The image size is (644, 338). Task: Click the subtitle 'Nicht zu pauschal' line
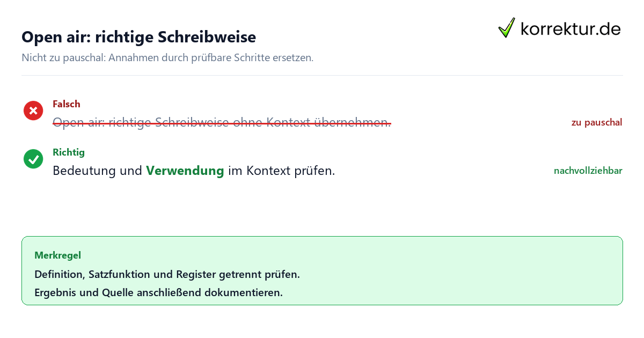pyautogui.click(x=167, y=57)
